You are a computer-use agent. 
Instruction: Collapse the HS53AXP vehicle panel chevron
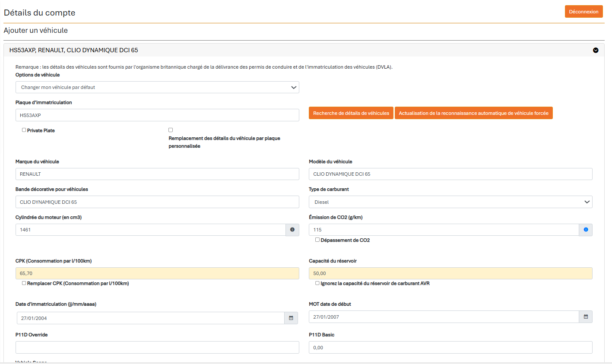[596, 50]
